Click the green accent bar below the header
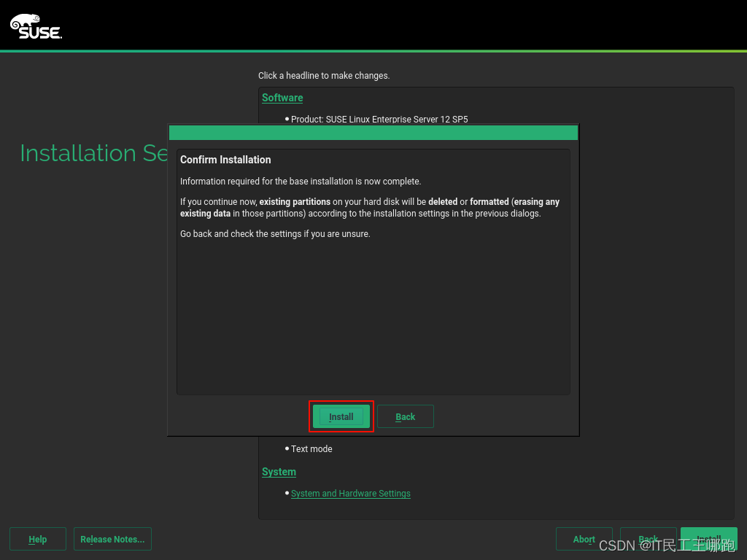The height and width of the screenshot is (560, 747). point(373,51)
